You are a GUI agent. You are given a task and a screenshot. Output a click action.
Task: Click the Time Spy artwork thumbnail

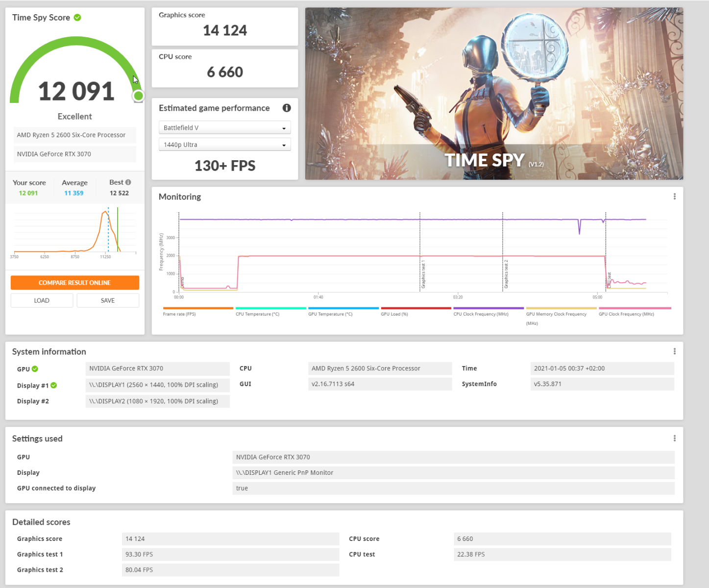pyautogui.click(x=494, y=94)
